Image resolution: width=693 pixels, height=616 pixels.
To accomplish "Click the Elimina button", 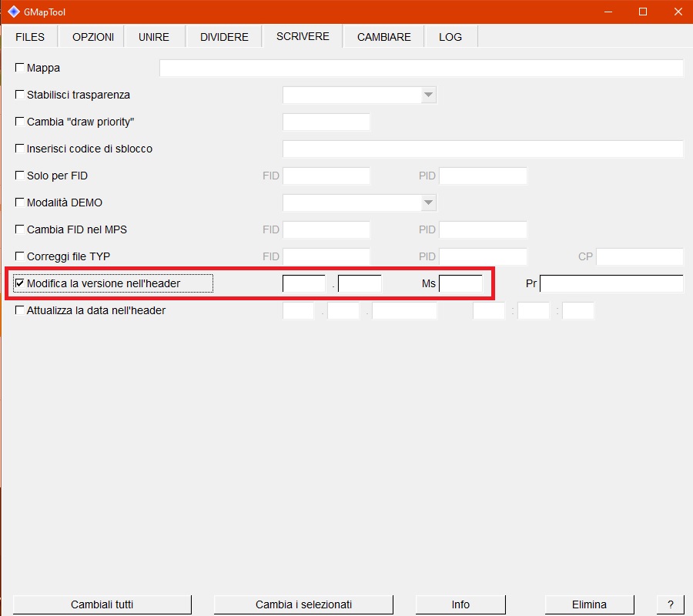I will click(x=589, y=604).
